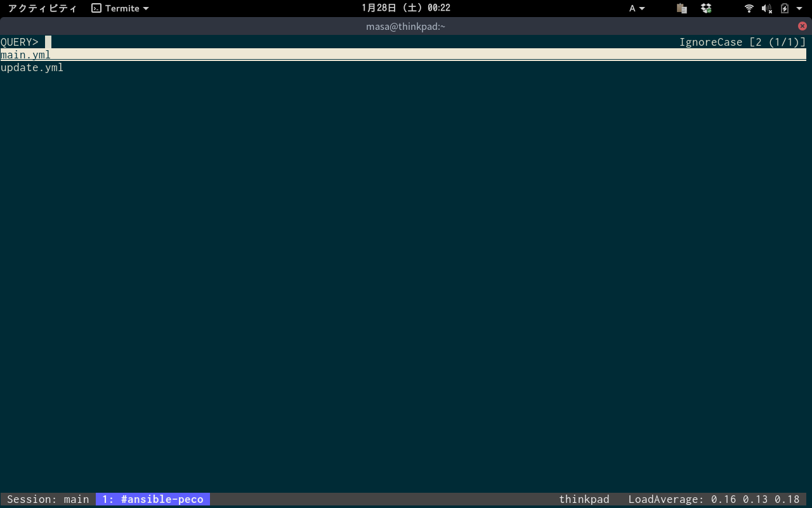Click the muted volume icon
Viewport: 812px width, 508px height.
coord(767,8)
